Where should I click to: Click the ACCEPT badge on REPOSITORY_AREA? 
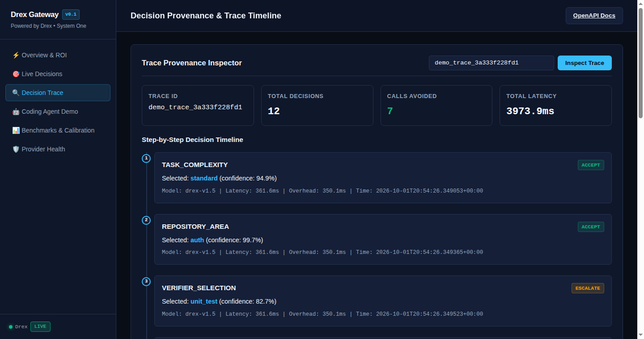(x=591, y=227)
